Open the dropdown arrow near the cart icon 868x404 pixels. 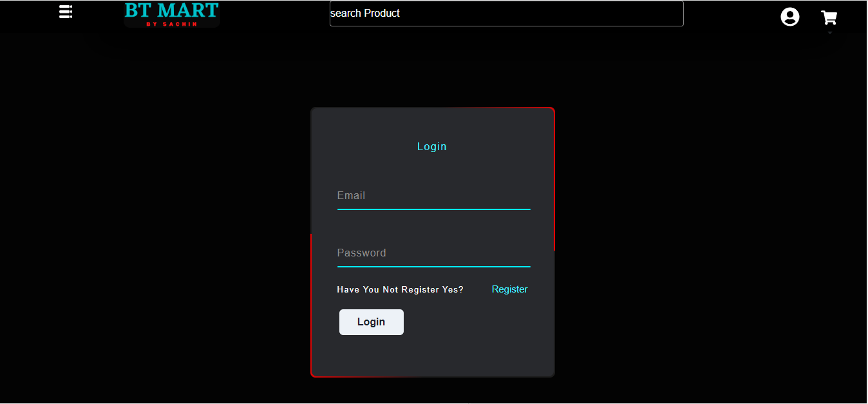[x=829, y=31]
